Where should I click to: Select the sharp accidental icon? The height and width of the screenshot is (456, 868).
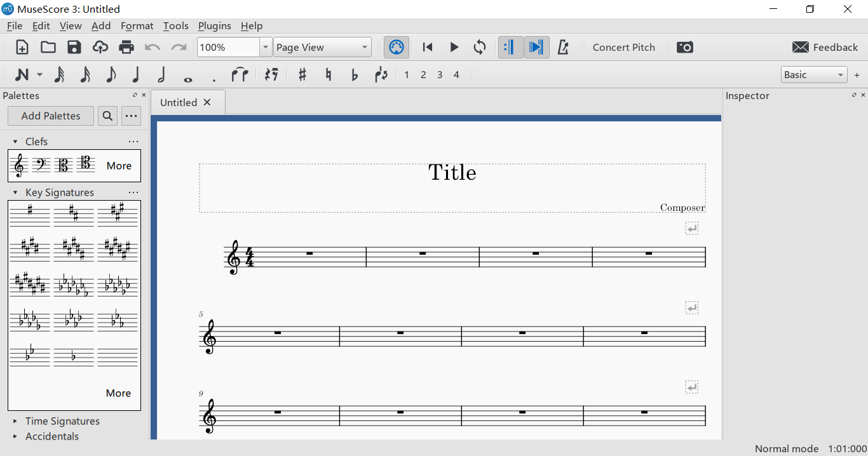click(302, 75)
